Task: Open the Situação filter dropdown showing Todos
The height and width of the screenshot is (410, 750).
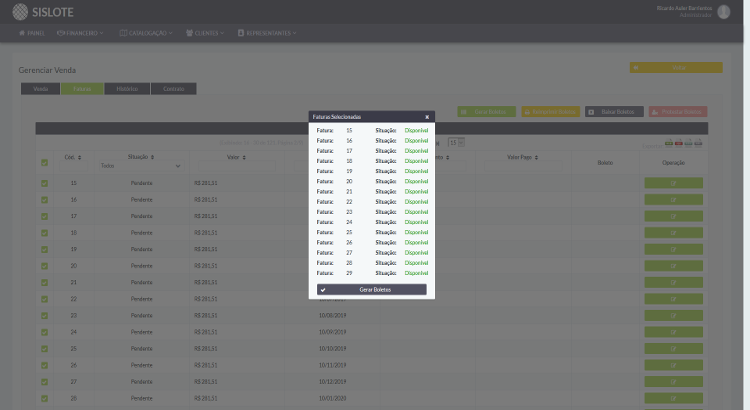Action: (141, 166)
